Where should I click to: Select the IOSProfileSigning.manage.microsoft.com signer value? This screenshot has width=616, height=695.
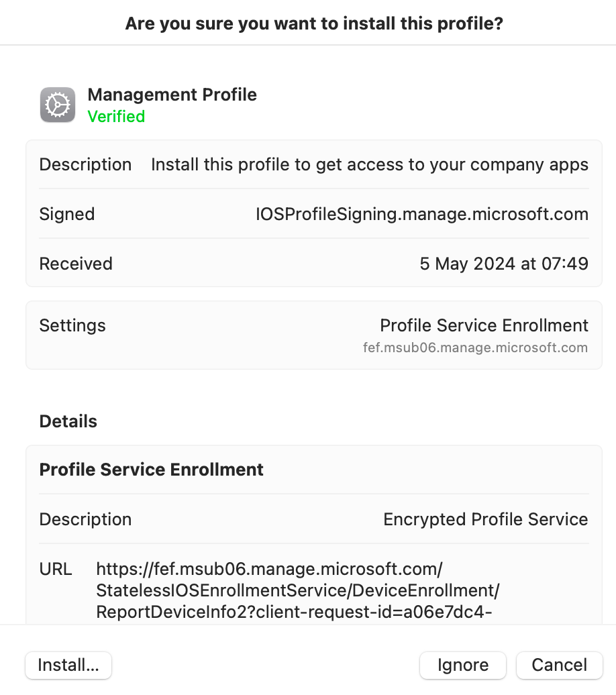[422, 214]
